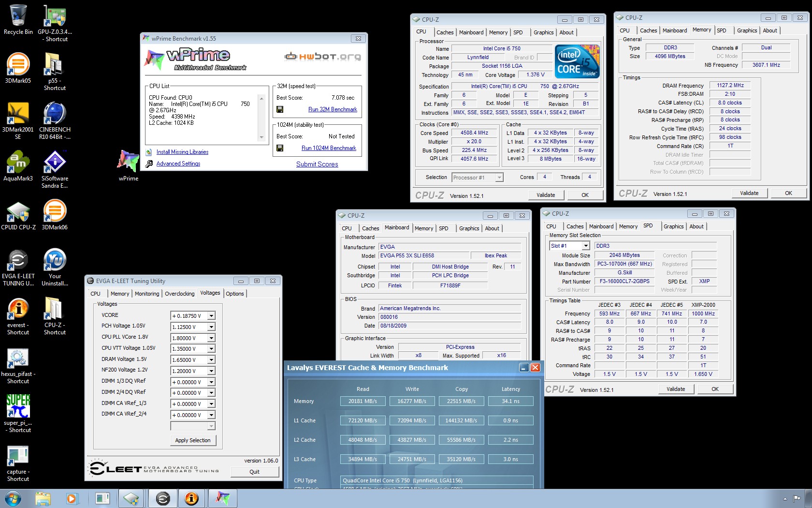
Task: Click the wPrime CPU List scrollbar
Action: pyautogui.click(x=261, y=118)
